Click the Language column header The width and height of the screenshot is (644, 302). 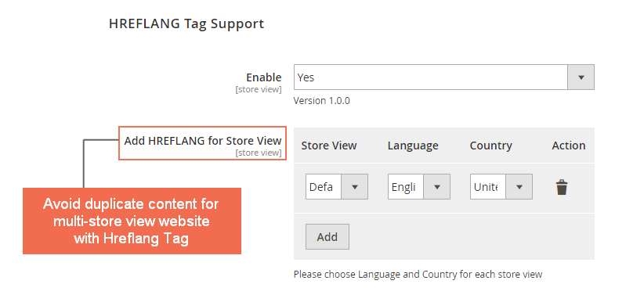click(x=413, y=146)
